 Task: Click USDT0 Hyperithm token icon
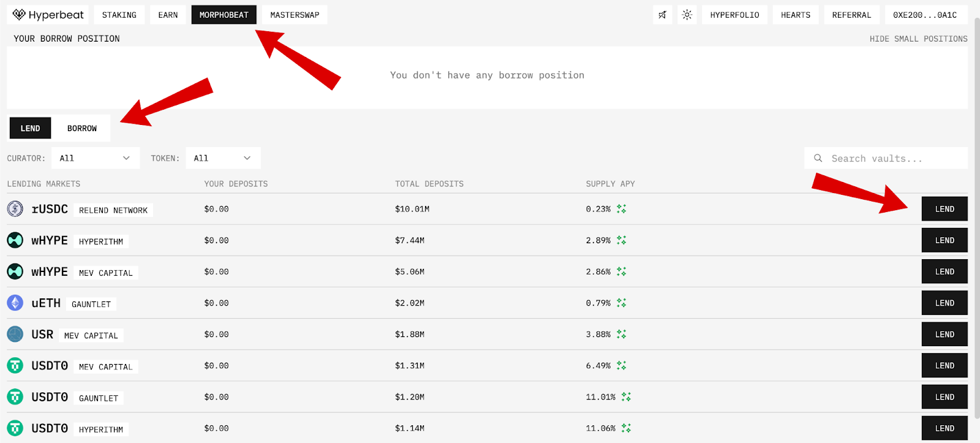tap(15, 428)
